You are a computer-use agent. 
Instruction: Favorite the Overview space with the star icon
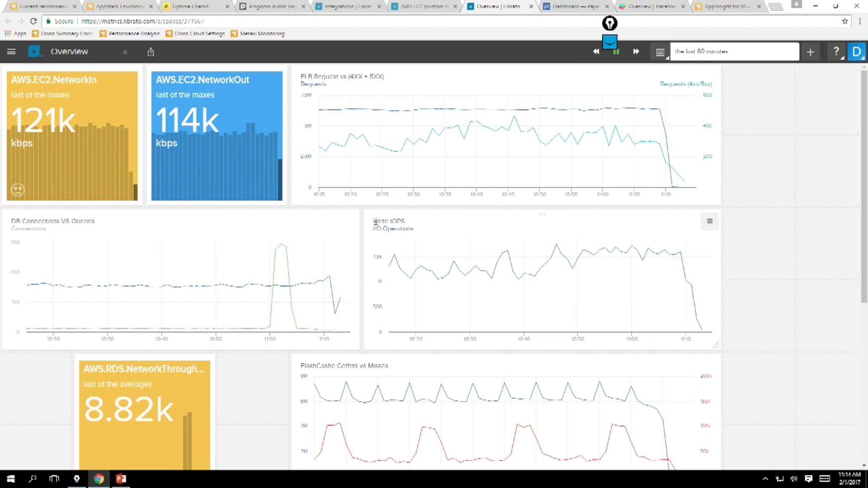[x=125, y=52]
